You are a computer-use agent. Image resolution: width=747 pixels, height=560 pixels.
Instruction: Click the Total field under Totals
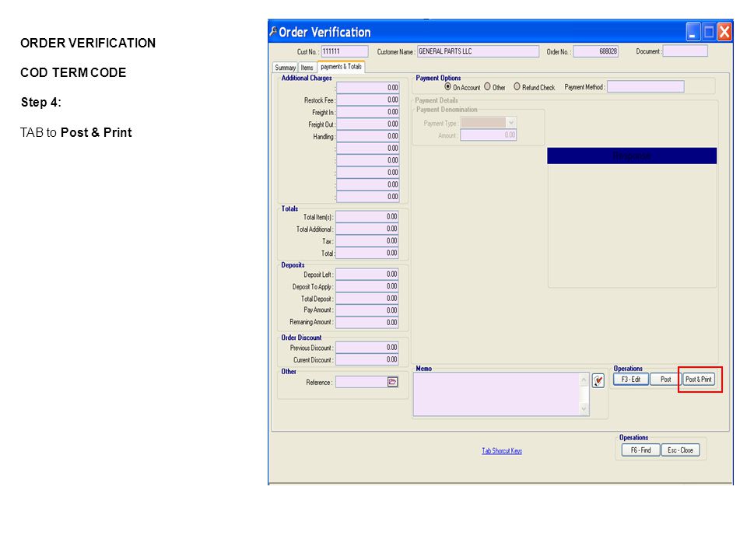[366, 253]
